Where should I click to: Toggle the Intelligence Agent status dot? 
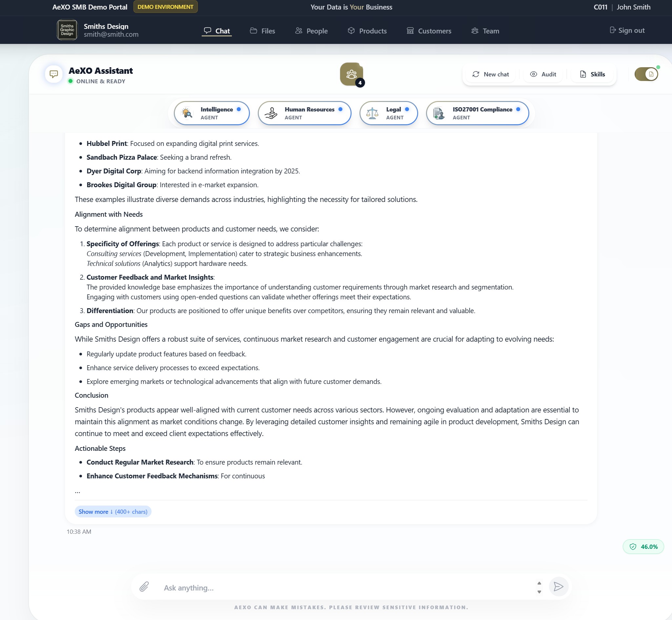coord(239,109)
